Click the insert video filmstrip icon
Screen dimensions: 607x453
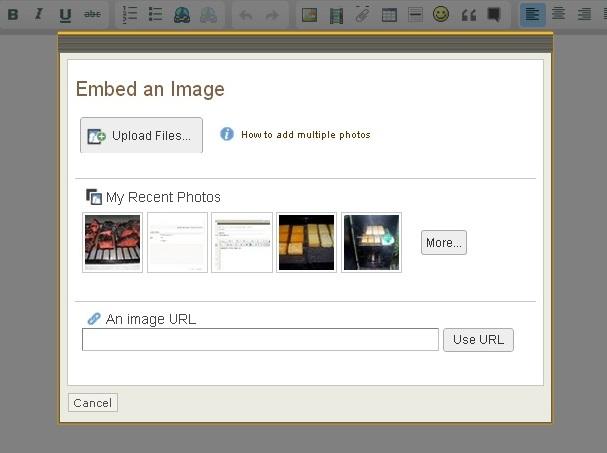(x=336, y=14)
